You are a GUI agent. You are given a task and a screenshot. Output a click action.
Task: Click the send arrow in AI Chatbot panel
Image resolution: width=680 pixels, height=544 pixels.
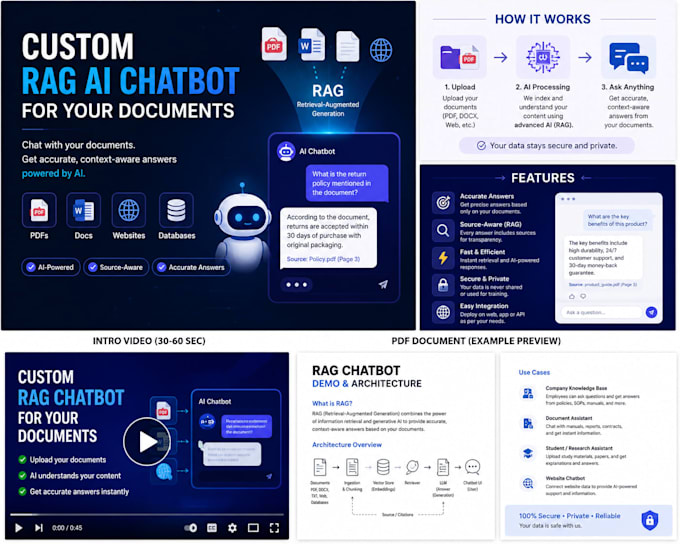pyautogui.click(x=383, y=285)
